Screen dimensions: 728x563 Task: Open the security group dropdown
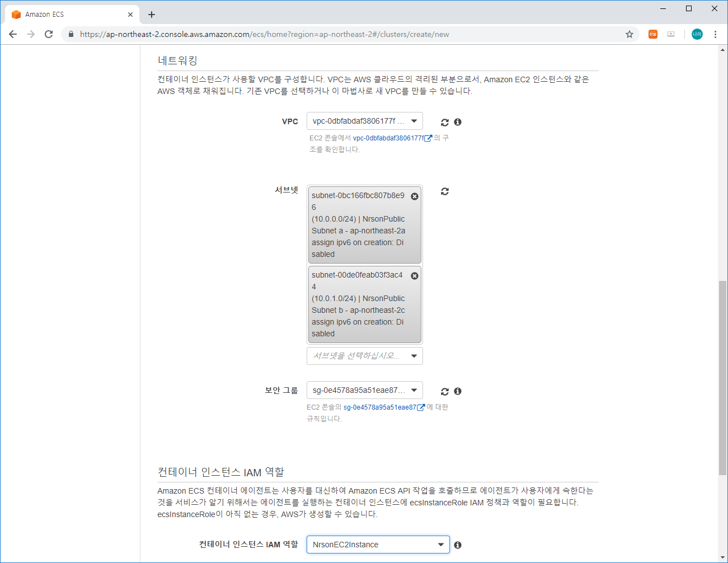(365, 390)
